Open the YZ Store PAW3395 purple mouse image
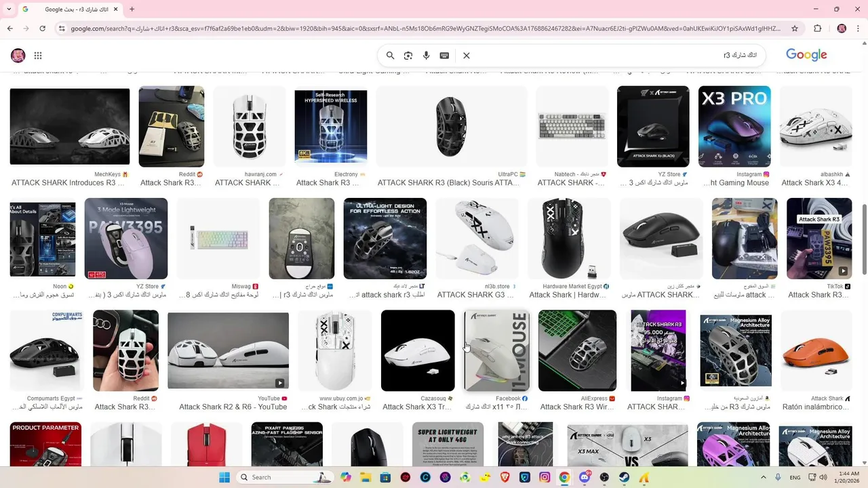This screenshot has width=868, height=488. [125, 239]
